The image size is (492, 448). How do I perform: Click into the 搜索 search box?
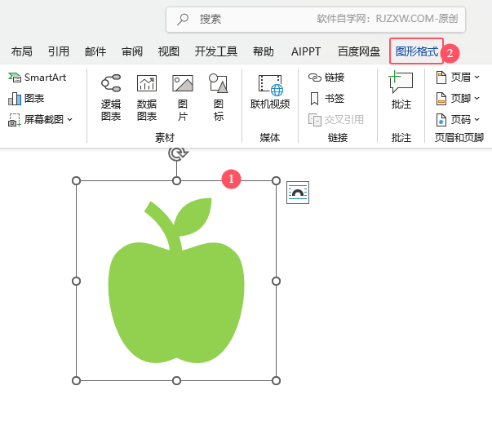[316, 20]
